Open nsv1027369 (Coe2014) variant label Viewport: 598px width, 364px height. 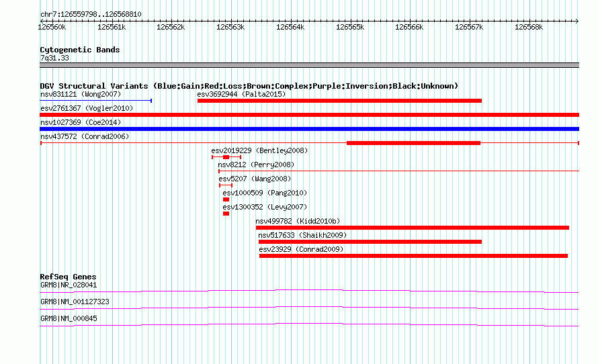(81, 122)
